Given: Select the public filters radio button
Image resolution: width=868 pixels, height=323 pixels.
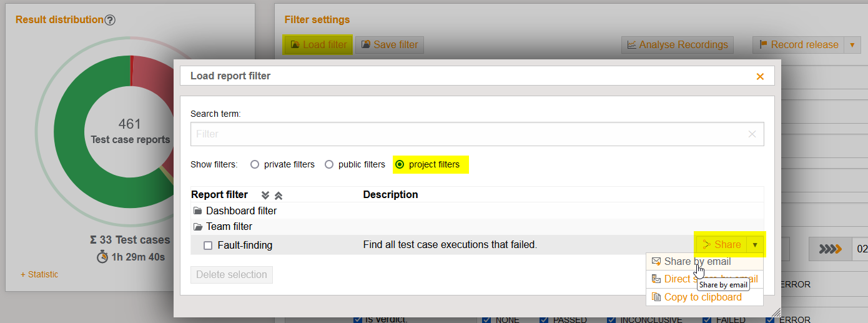Looking at the screenshot, I should (x=328, y=164).
